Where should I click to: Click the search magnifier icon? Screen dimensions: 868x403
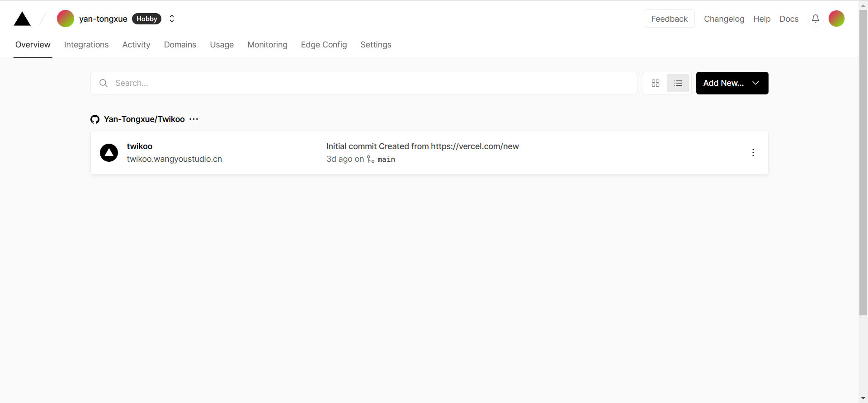click(104, 83)
